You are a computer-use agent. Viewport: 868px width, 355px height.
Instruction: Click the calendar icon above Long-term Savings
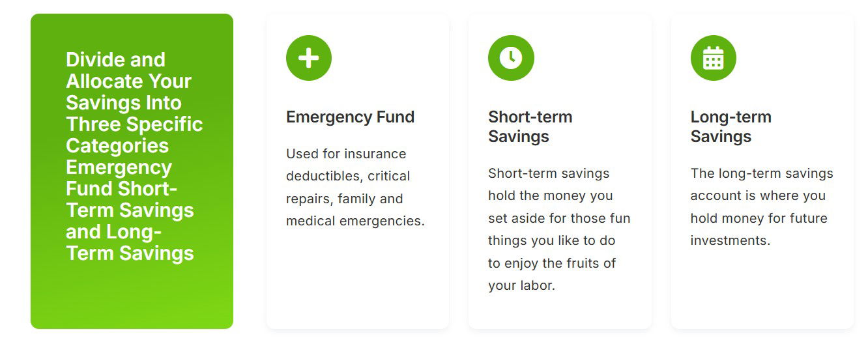pos(713,58)
